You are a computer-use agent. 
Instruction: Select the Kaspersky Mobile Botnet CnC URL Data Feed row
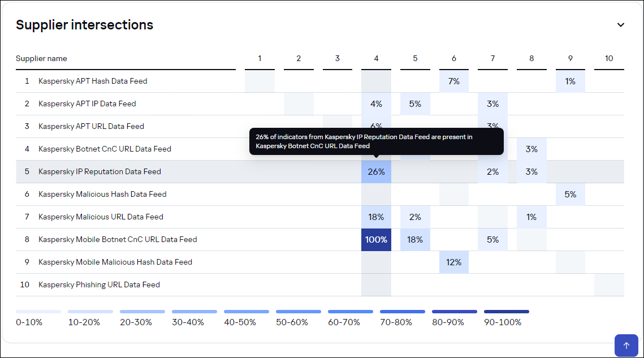pos(117,239)
